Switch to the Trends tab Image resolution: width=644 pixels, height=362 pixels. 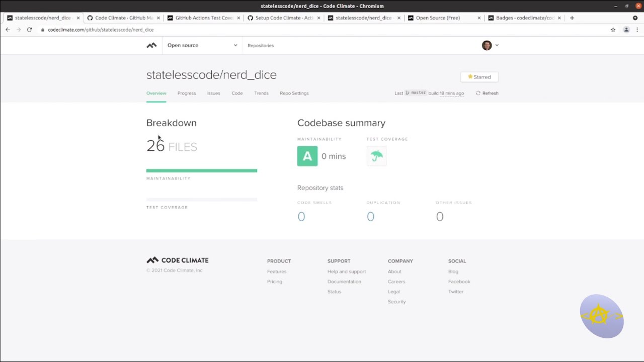pos(261,93)
